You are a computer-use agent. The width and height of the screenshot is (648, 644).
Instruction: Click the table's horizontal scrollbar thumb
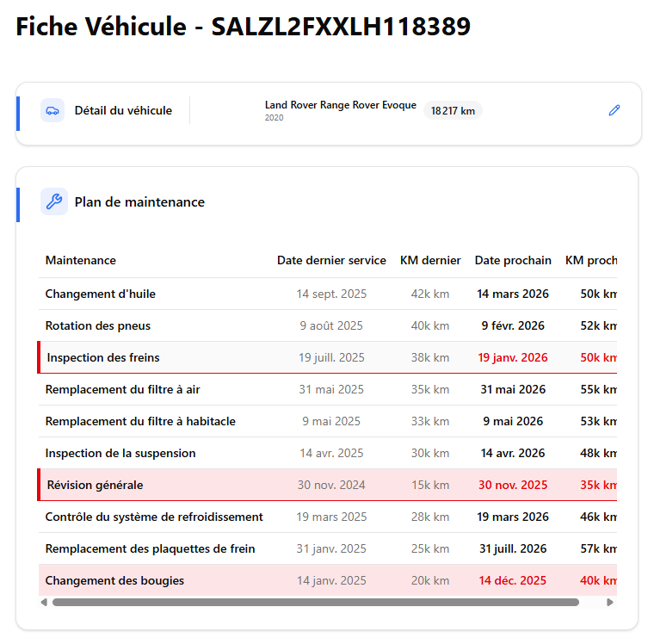[315, 602]
